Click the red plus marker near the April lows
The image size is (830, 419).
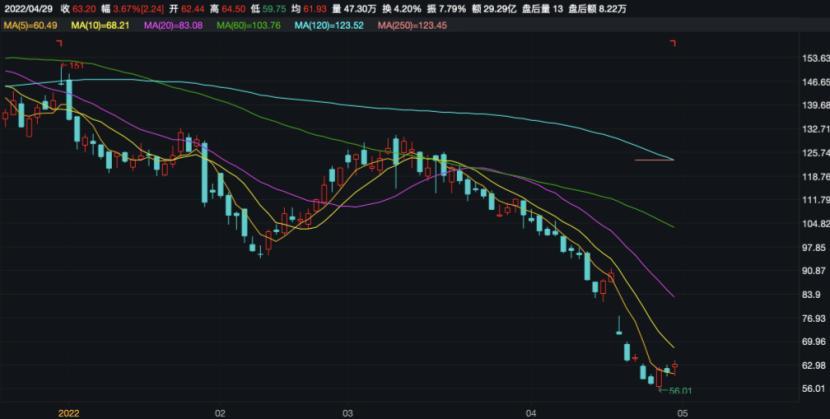point(636,357)
